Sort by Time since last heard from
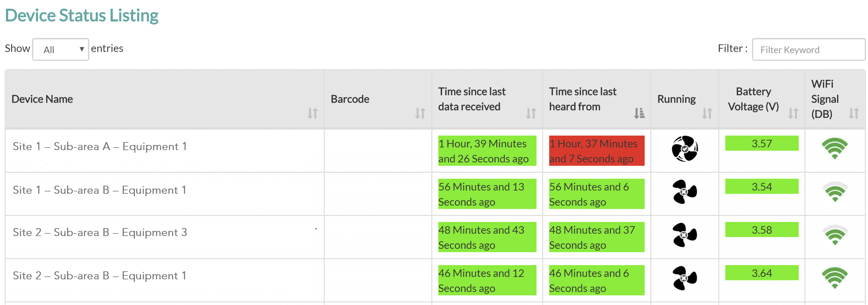Screen dimensions: 868x305 [x=639, y=113]
